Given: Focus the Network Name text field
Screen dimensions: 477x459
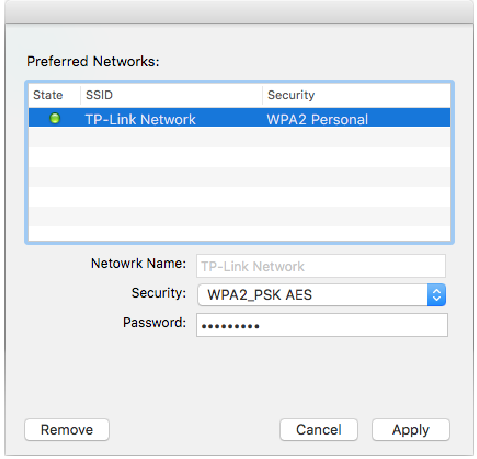Looking at the screenshot, I should click(321, 266).
